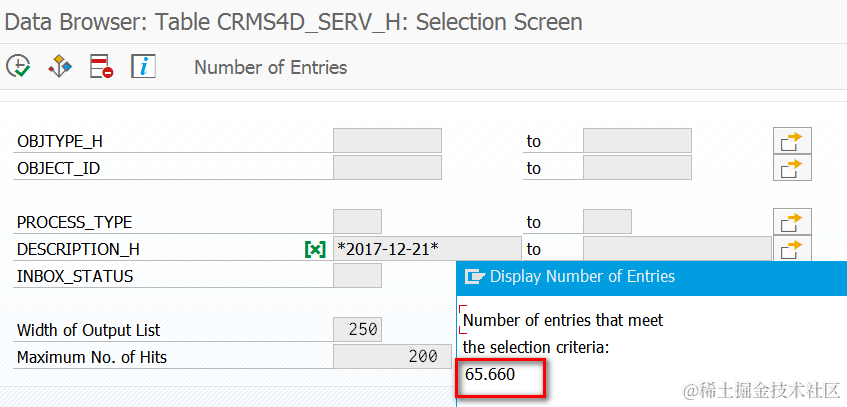The height and width of the screenshot is (407, 847).
Task: Click Width of Output List field
Action: coord(358,330)
